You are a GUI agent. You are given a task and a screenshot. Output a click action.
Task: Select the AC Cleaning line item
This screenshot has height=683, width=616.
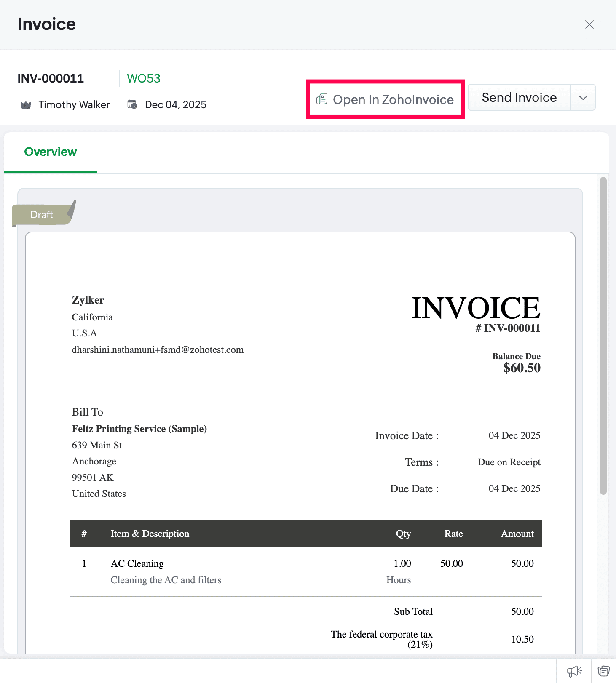point(137,563)
